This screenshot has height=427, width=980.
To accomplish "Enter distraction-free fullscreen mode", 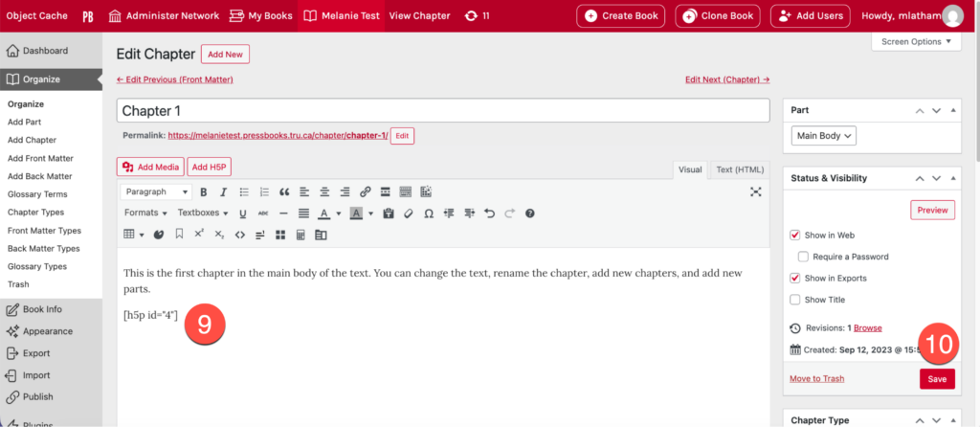I will pyautogui.click(x=756, y=191).
